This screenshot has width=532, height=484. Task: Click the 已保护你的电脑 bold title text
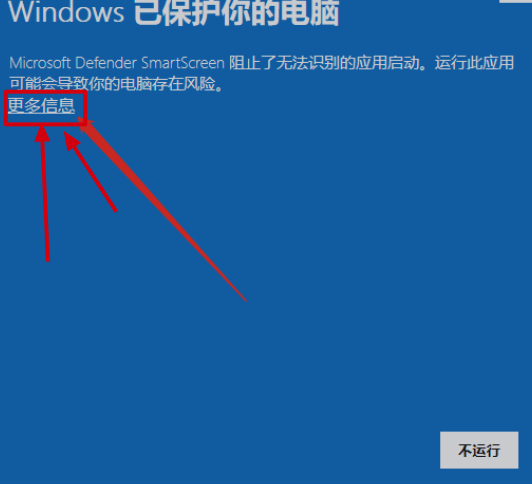click(x=236, y=13)
